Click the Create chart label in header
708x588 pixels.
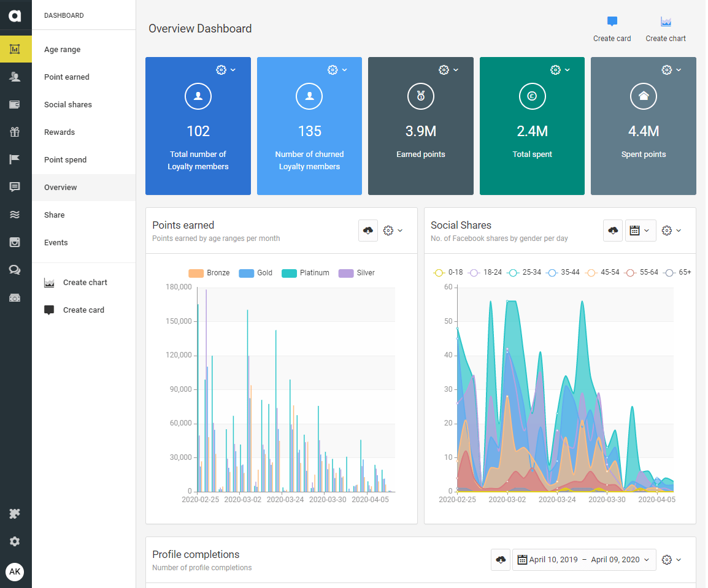(x=666, y=39)
